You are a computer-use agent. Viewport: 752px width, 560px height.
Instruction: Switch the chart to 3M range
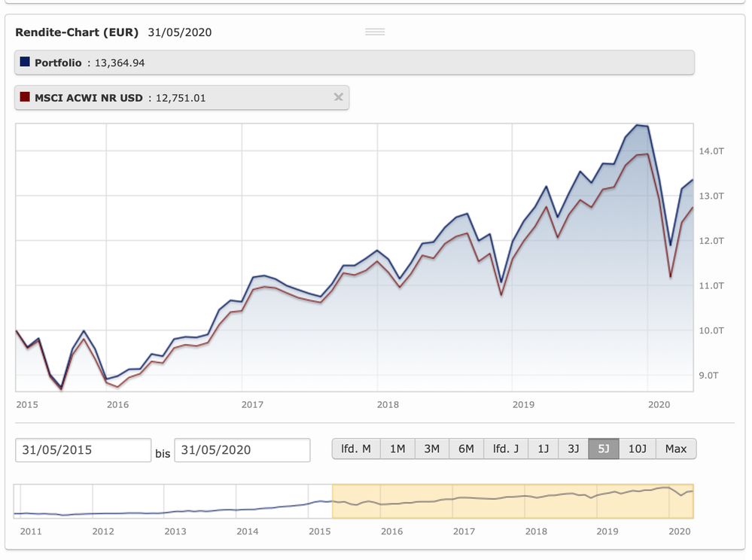(x=431, y=449)
